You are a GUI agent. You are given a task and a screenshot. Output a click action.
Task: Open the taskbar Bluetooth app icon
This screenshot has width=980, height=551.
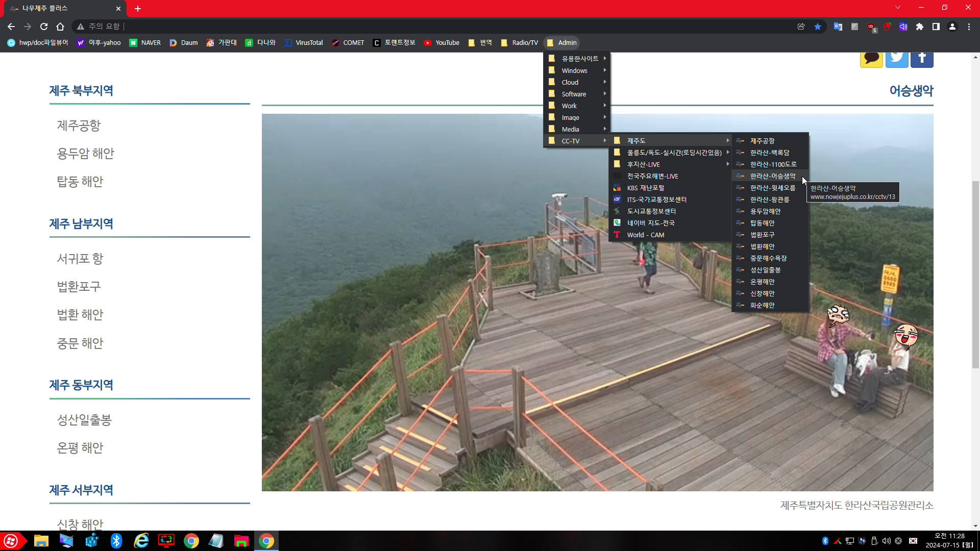pyautogui.click(x=116, y=541)
